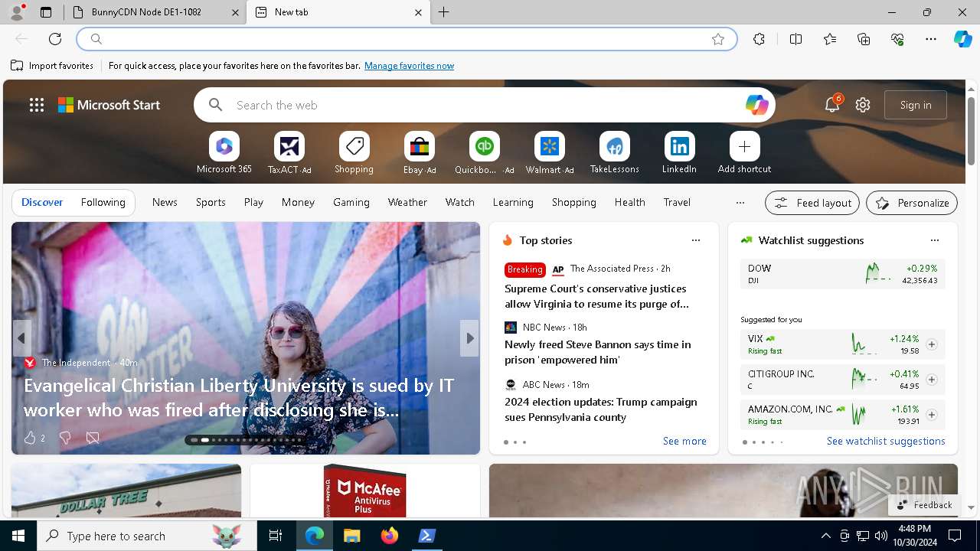Toggle Edge split screen view
The height and width of the screenshot is (551, 980).
click(795, 39)
